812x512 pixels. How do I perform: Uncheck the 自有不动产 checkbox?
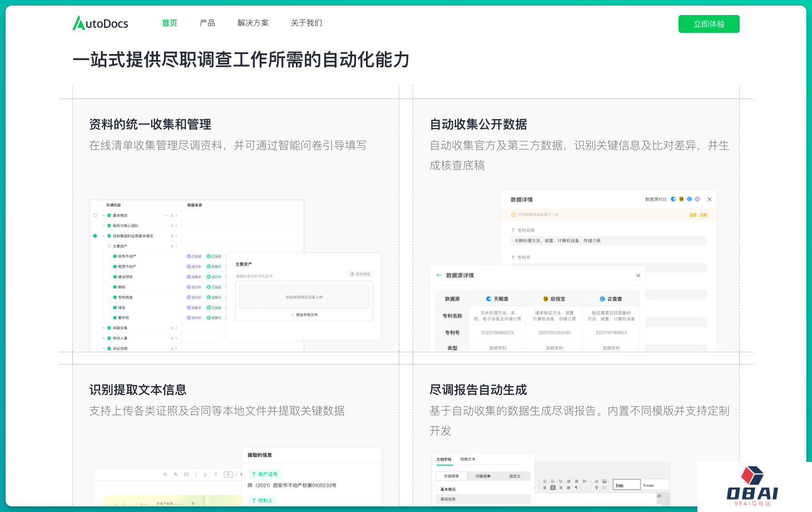pyautogui.click(x=115, y=257)
